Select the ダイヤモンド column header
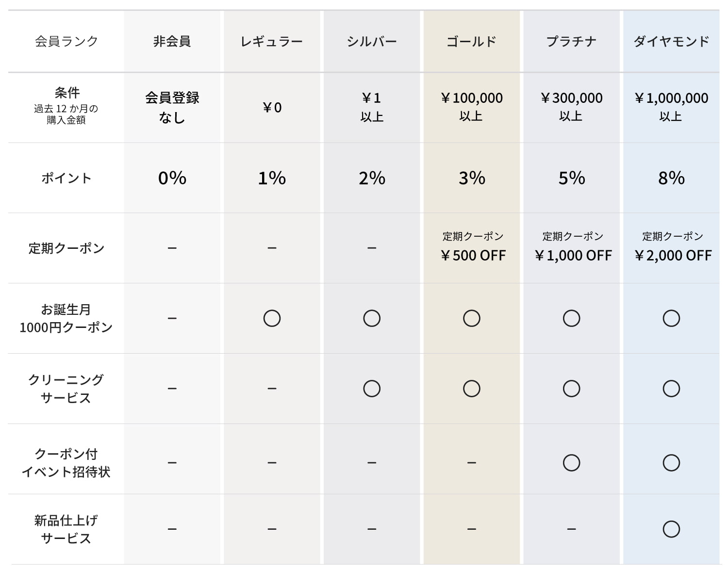The image size is (728, 571). (x=671, y=42)
